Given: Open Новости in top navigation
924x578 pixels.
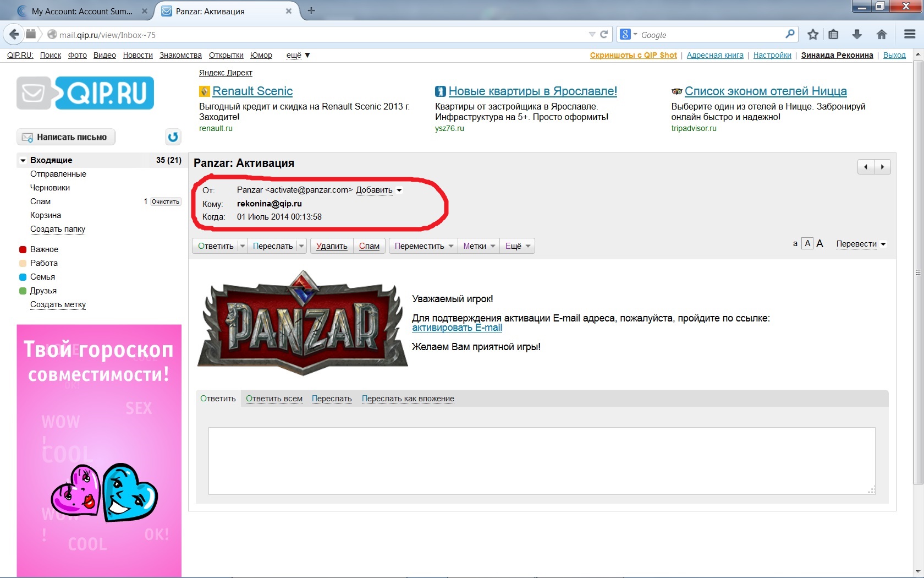Looking at the screenshot, I should point(137,55).
